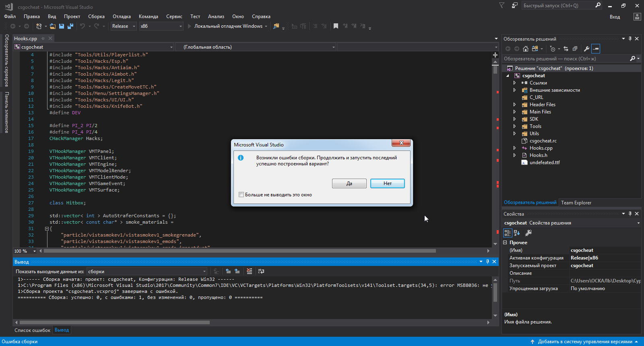Click the Collapse All icon in Solution Explorer
This screenshot has width=644, height=346.
[575, 49]
